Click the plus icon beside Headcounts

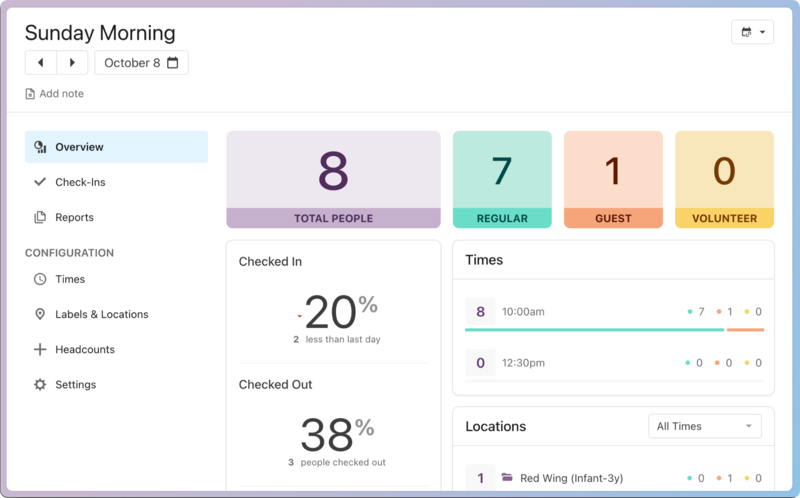[40, 349]
